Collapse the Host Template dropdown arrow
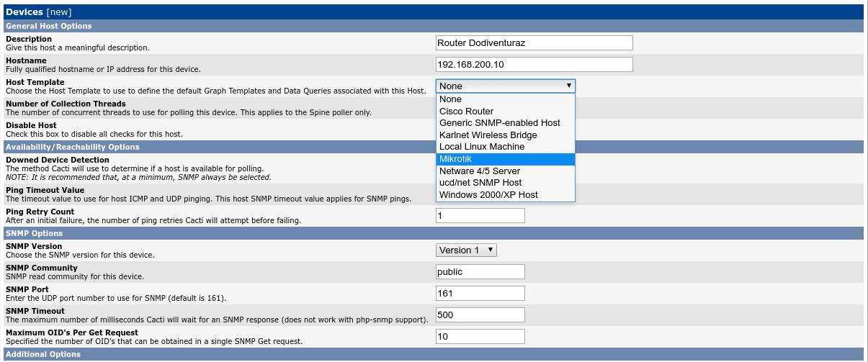This screenshot has height=362, width=868. (569, 86)
